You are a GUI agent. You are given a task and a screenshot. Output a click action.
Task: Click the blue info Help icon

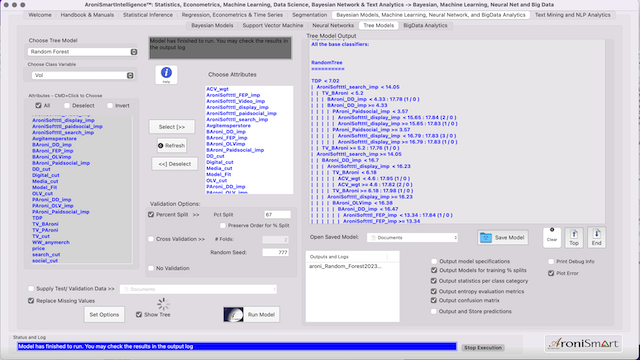point(166,74)
